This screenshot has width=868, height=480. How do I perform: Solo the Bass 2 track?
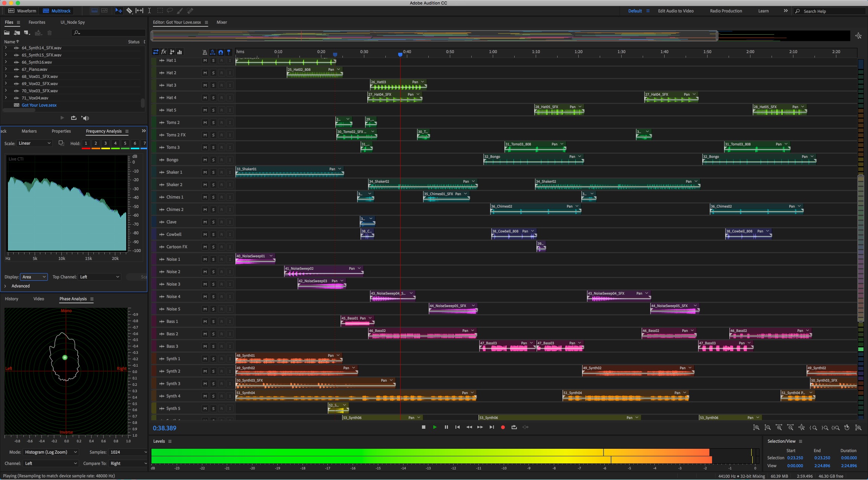[213, 334]
